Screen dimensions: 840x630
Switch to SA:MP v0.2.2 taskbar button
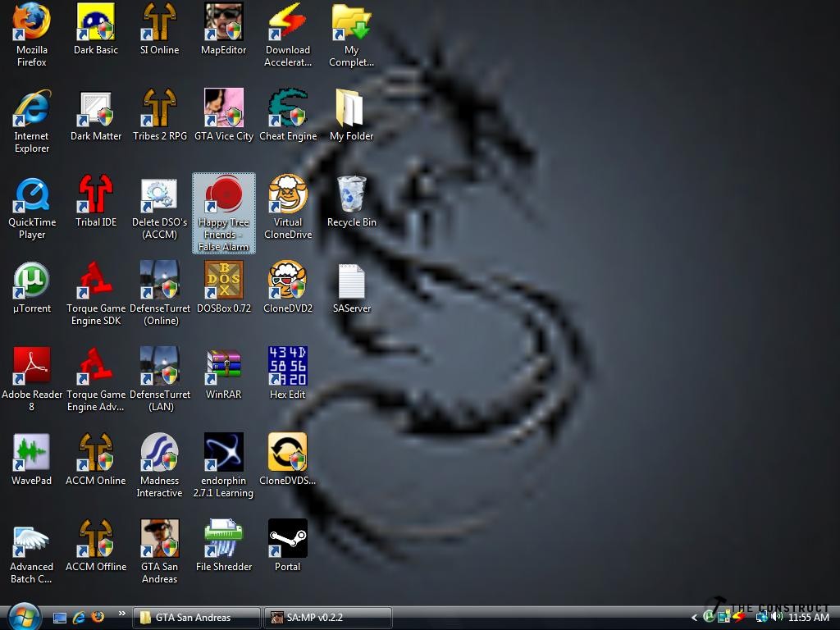[327, 618]
